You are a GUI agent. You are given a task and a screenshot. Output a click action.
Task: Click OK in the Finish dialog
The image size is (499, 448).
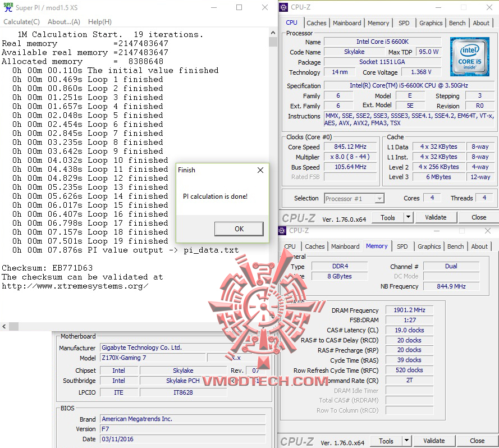[239, 229]
